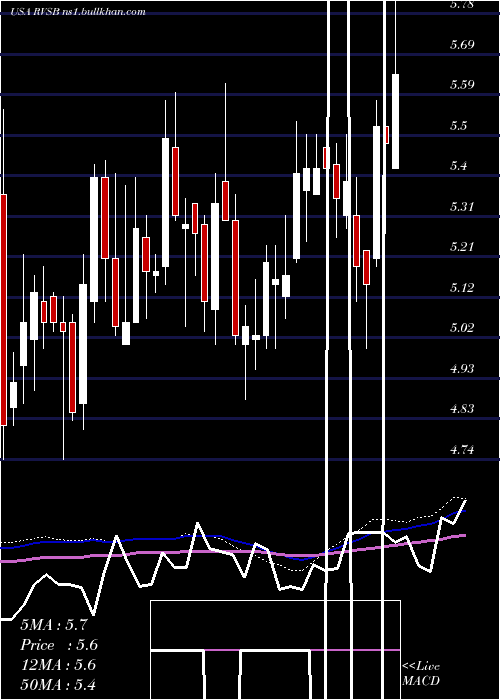The height and width of the screenshot is (700, 500).
Task: Click the 5.21 price axis label
Action: coord(462,246)
